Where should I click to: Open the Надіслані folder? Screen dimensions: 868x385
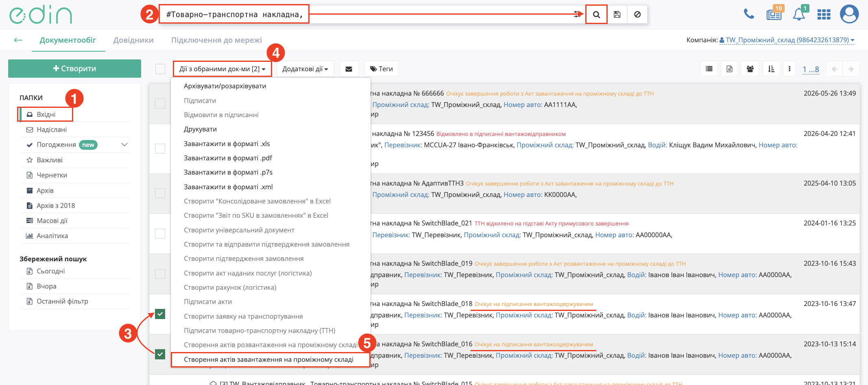52,129
